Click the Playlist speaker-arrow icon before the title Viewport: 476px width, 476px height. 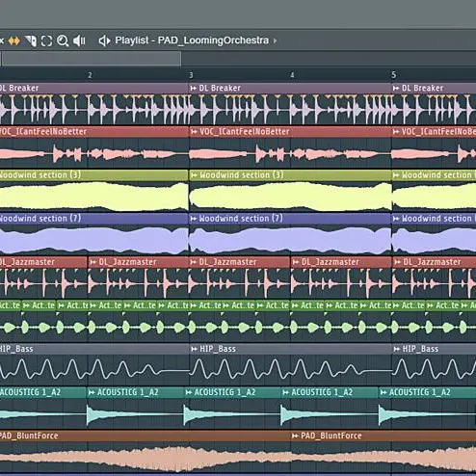point(104,40)
